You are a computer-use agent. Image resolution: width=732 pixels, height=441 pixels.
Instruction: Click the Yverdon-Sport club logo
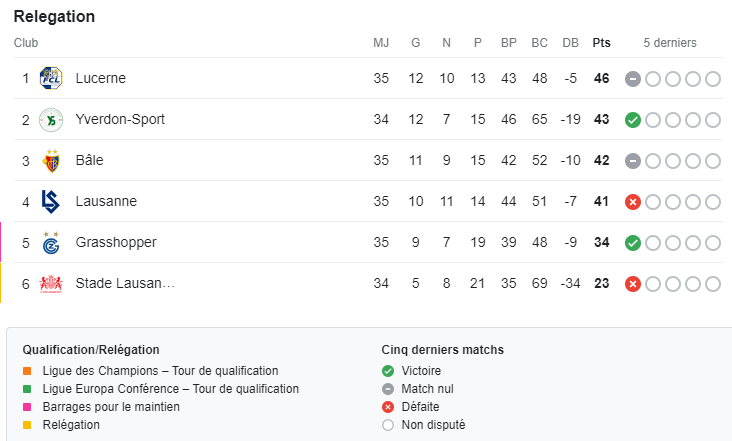click(x=50, y=120)
